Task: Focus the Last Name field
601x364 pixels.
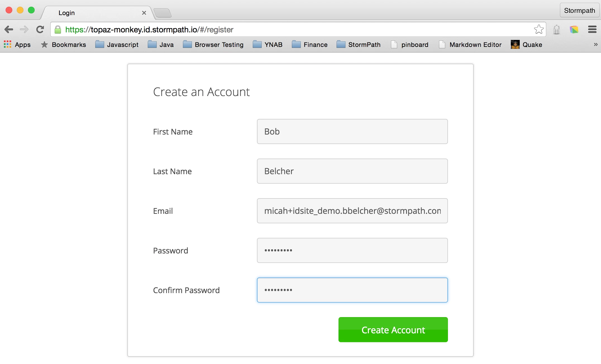Action: click(352, 171)
